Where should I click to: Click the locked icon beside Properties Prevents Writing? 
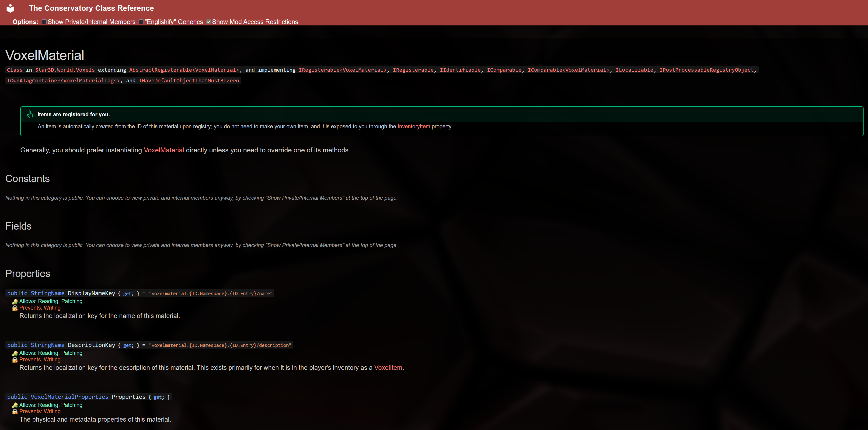click(x=15, y=412)
